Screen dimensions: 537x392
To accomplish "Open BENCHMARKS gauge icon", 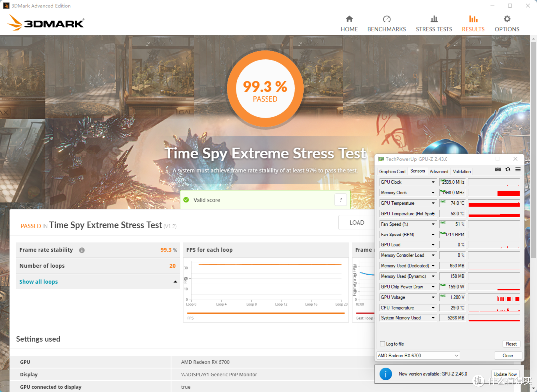I will point(387,19).
